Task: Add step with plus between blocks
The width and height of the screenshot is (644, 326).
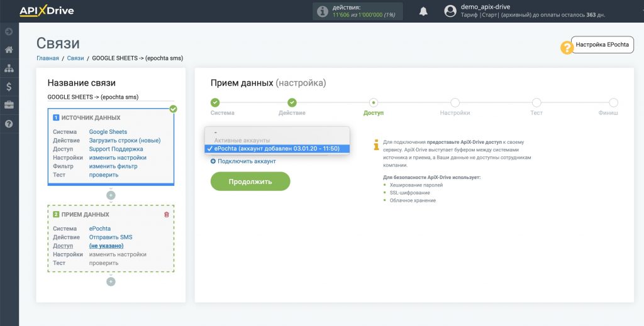Action: pos(111,195)
